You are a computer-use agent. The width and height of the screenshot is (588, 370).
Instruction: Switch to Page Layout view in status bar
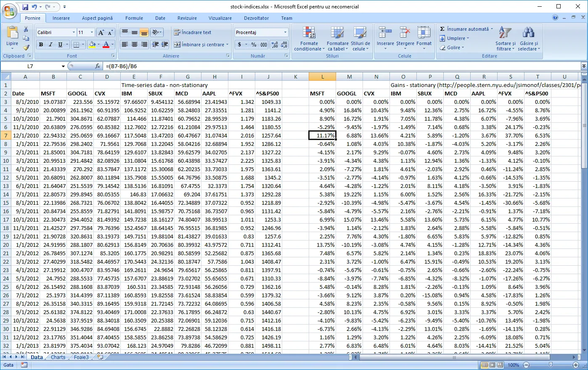point(492,365)
